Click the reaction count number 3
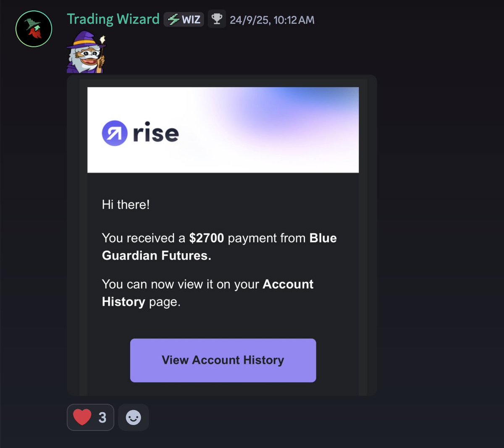 102,418
